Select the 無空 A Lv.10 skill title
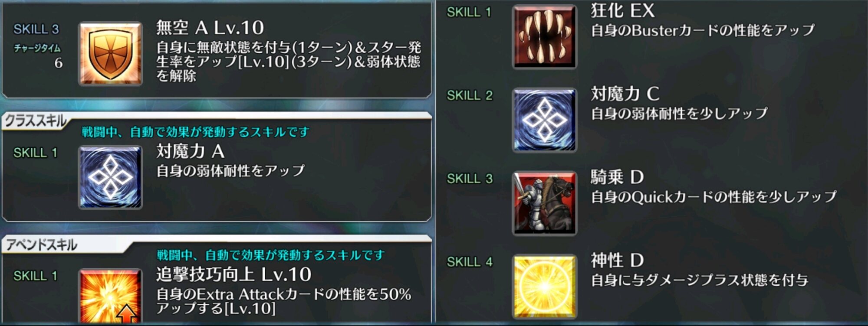The height and width of the screenshot is (326, 868). point(210,28)
